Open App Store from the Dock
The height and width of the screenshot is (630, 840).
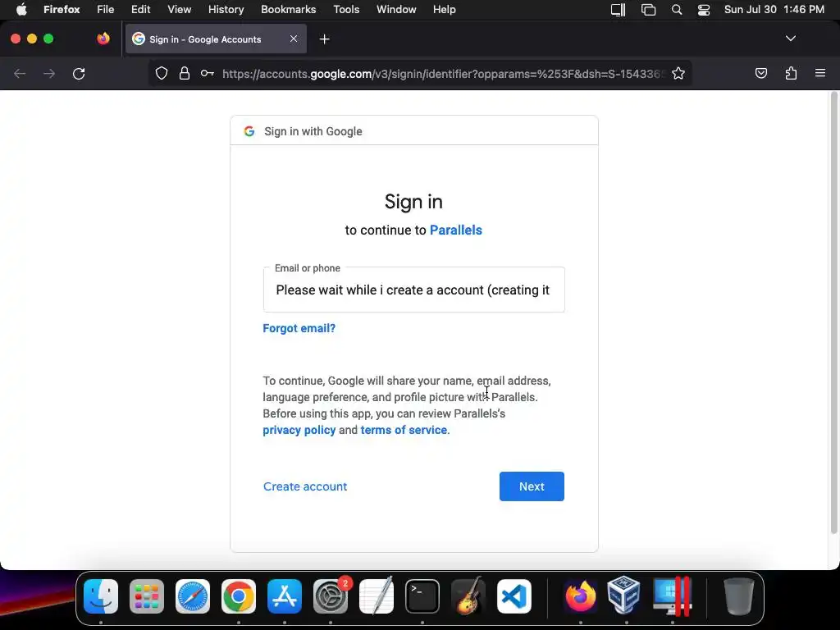[285, 596]
